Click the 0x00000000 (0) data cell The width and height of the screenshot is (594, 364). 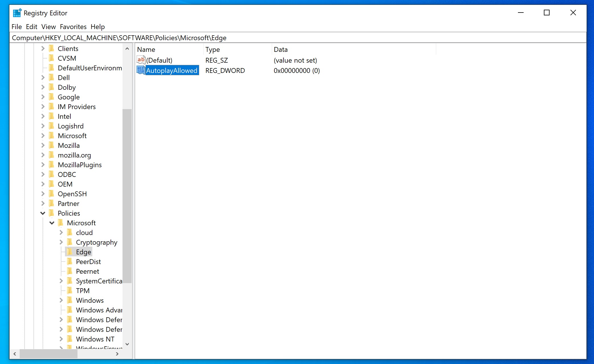tap(297, 70)
